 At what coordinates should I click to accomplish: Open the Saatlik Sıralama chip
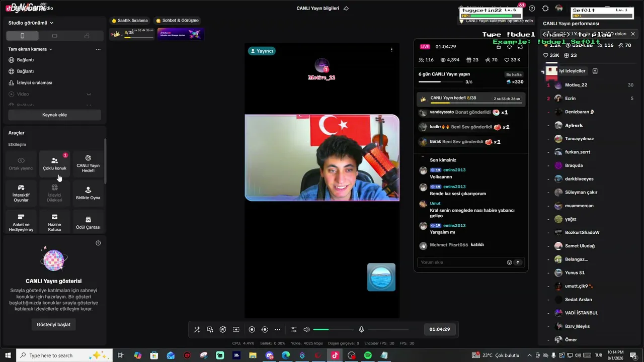[130, 21]
